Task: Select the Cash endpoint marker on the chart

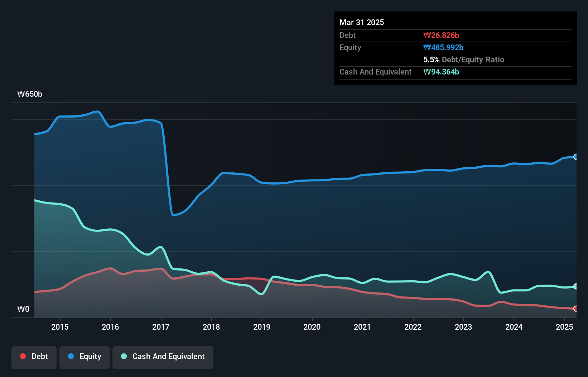Action: [575, 286]
